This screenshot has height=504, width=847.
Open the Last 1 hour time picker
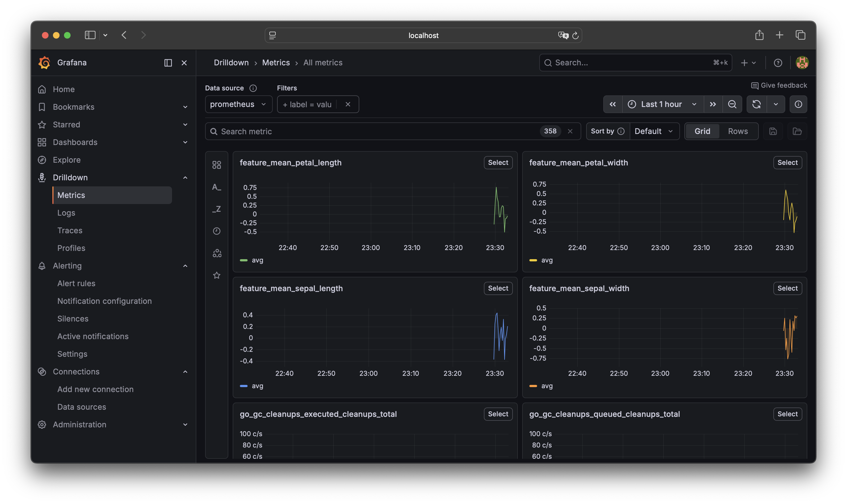[662, 104]
